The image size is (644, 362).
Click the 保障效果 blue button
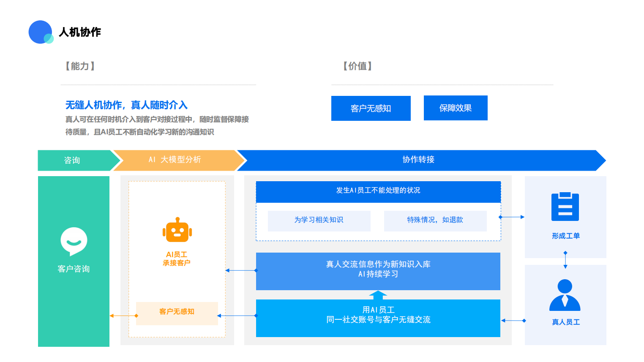tap(456, 108)
